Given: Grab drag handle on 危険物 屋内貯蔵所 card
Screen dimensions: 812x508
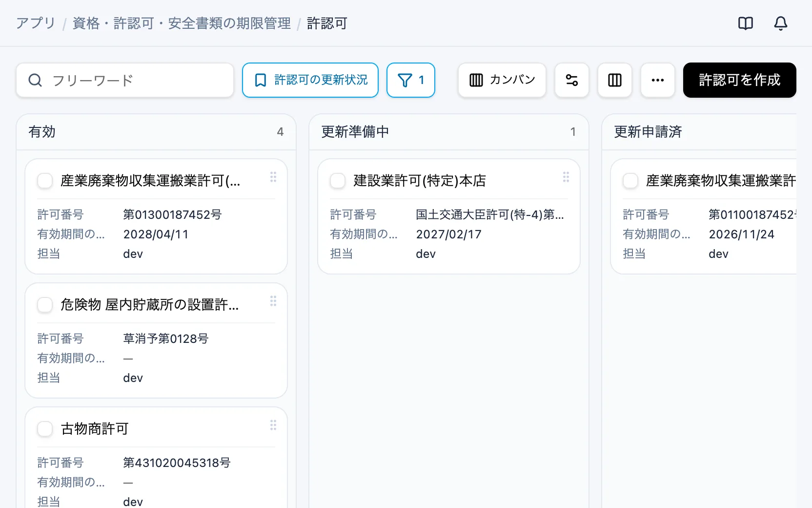Looking at the screenshot, I should 273,301.
